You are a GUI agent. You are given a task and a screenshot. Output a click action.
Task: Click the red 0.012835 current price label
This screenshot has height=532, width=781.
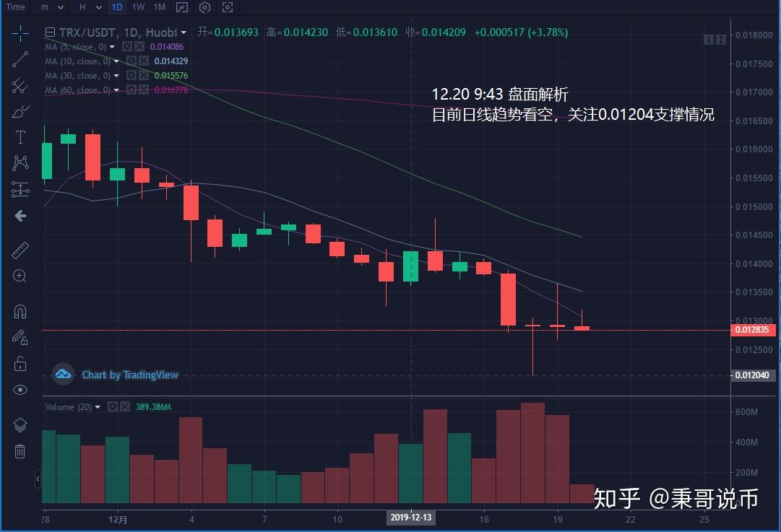click(x=752, y=330)
